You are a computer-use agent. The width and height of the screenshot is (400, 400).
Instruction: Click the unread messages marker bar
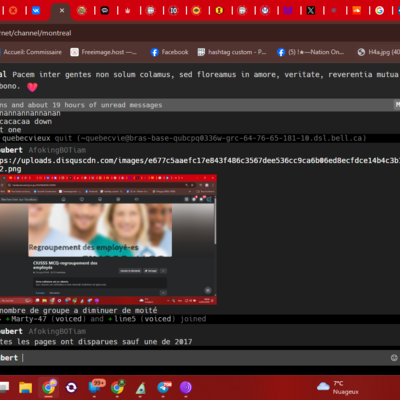click(200, 105)
